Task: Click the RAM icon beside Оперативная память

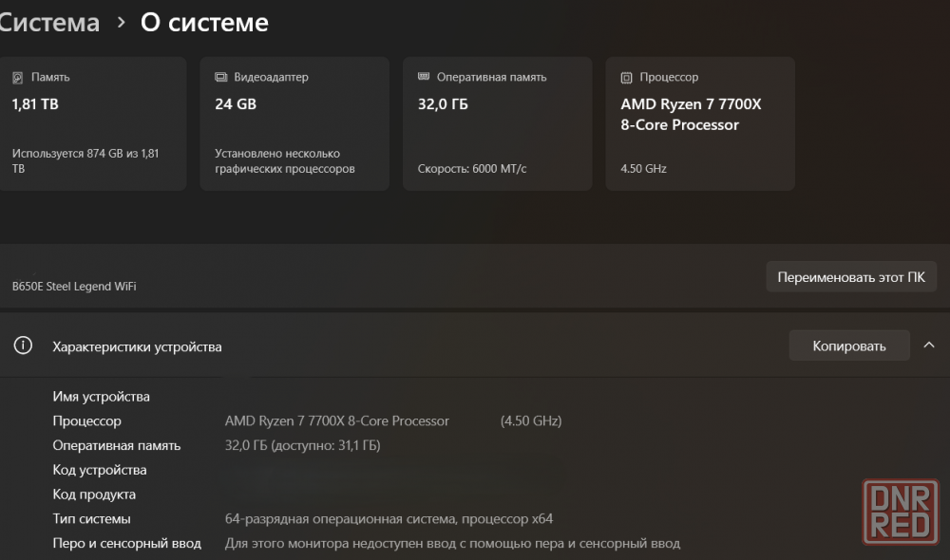Action: (x=424, y=77)
